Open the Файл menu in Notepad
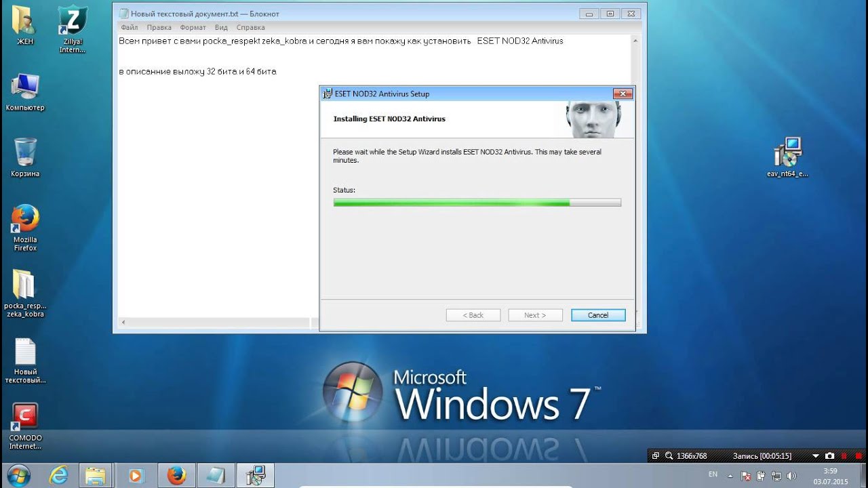This screenshot has height=488, width=868. pyautogui.click(x=129, y=28)
